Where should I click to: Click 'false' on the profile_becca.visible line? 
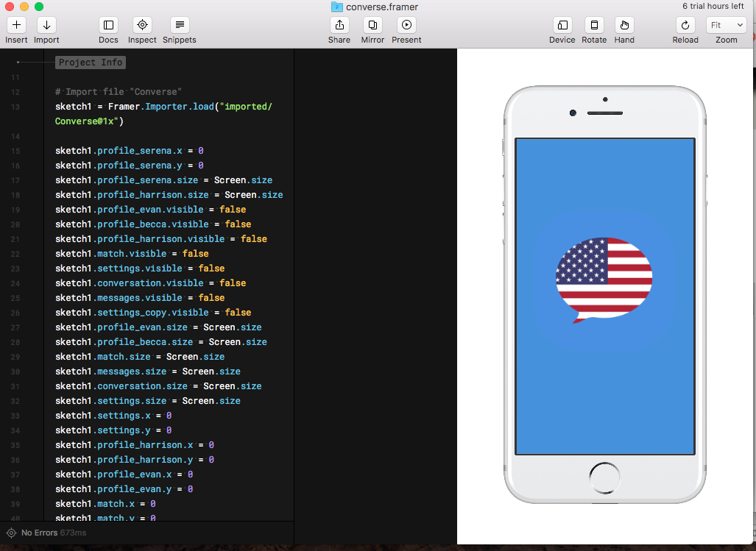click(x=239, y=224)
